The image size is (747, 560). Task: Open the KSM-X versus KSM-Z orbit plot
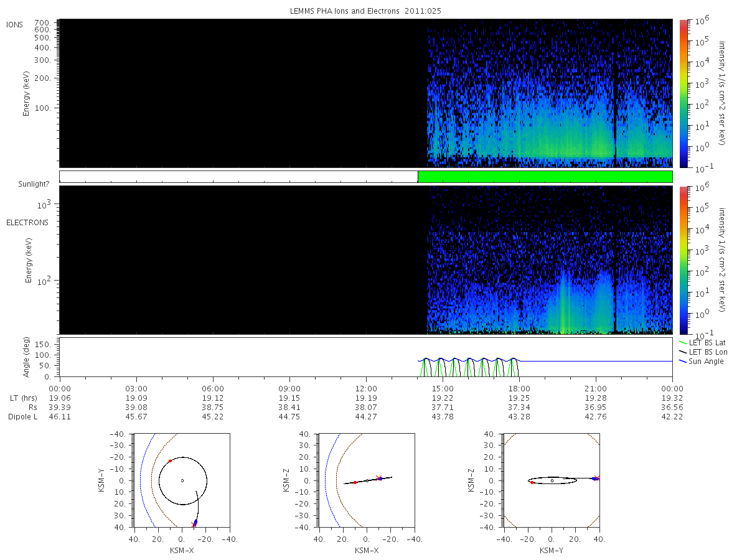tap(366, 480)
